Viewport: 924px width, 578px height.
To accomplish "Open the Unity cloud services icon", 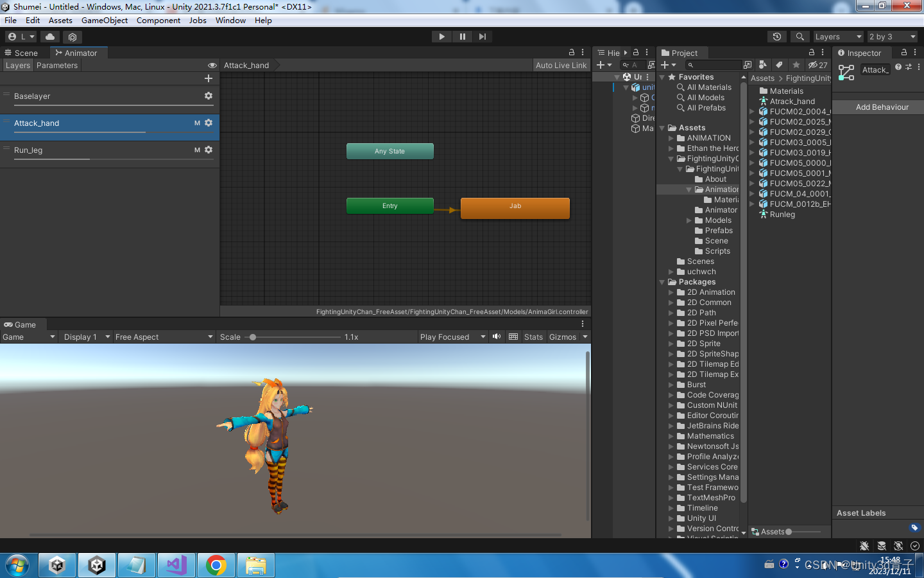I will pos(50,37).
